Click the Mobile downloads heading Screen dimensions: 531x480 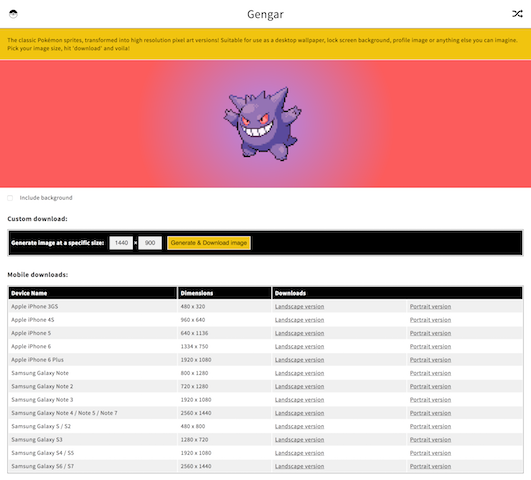click(38, 275)
